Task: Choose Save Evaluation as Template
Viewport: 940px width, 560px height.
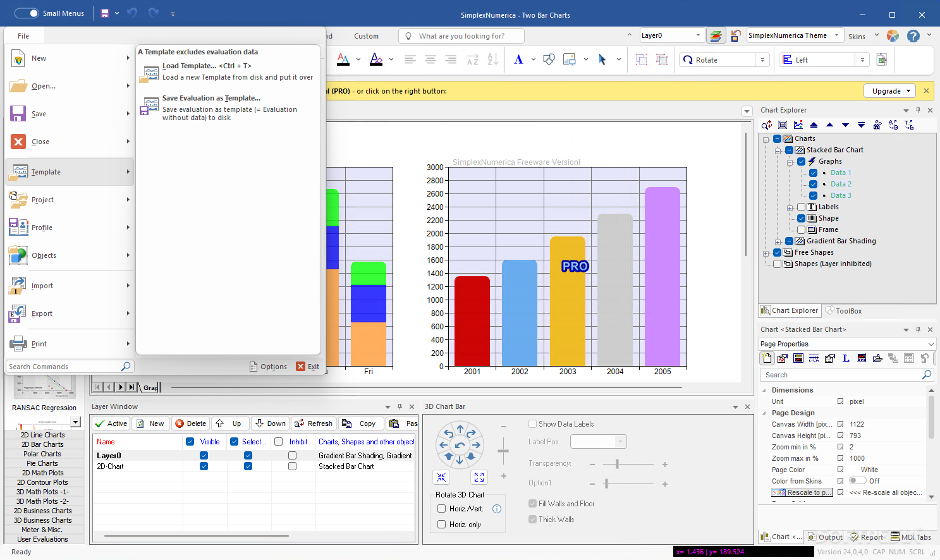Action: point(228,107)
